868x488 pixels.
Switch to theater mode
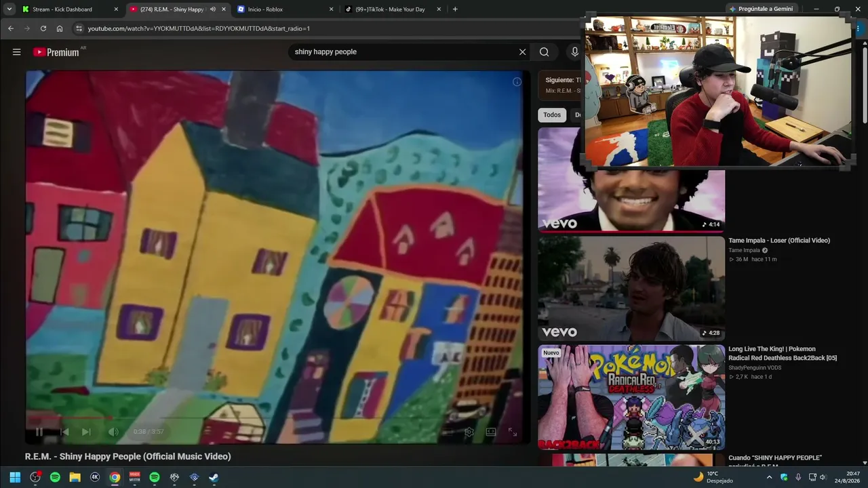coord(491,432)
